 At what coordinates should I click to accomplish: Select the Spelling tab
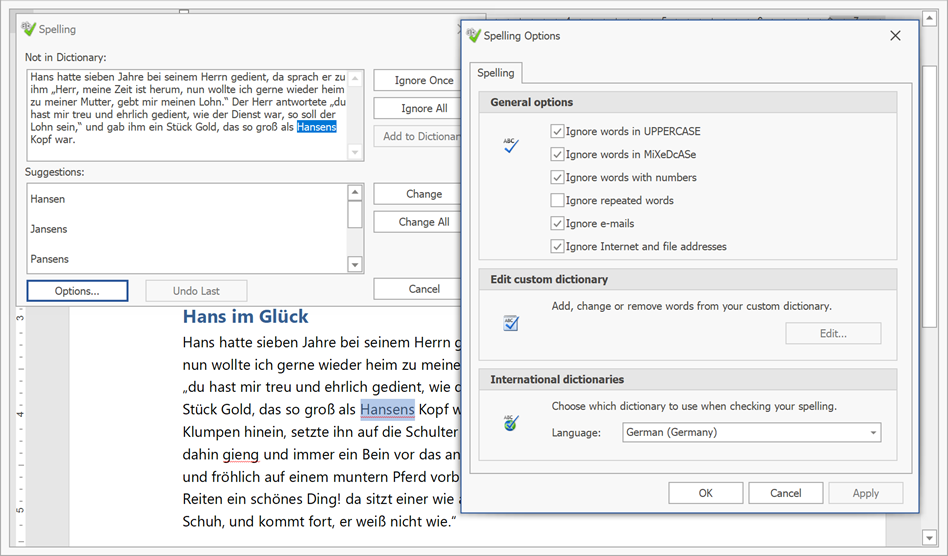[495, 73]
